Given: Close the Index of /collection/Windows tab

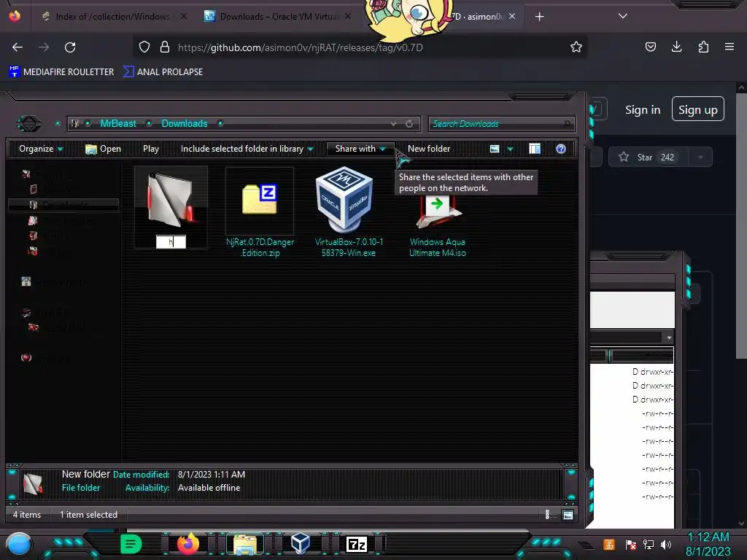Looking at the screenshot, I should coord(184,16).
